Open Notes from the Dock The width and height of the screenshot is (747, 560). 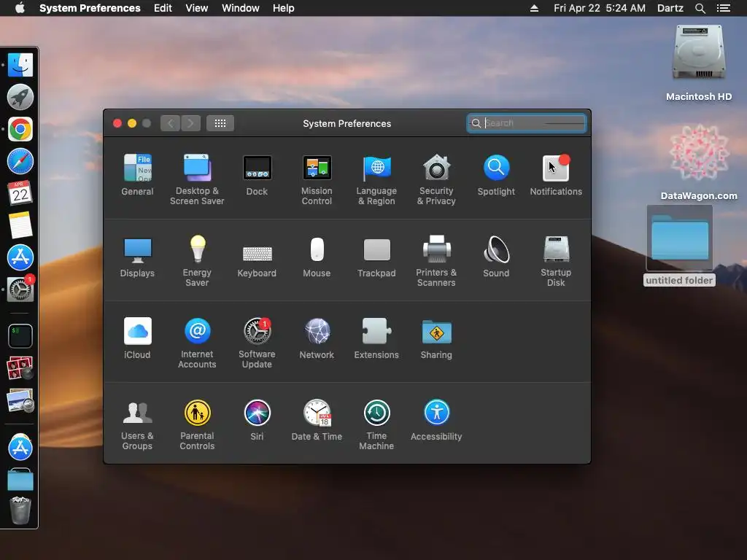point(20,225)
